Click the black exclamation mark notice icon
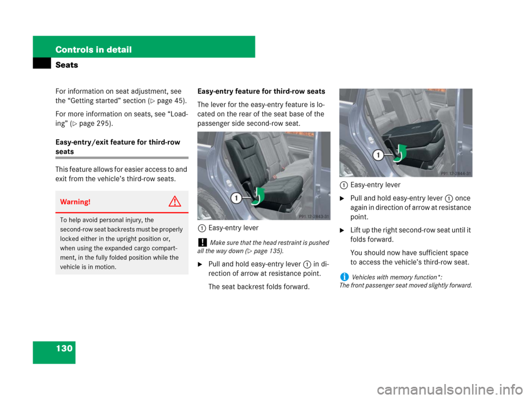Viewport: 532px width, 399px height. click(x=202, y=242)
